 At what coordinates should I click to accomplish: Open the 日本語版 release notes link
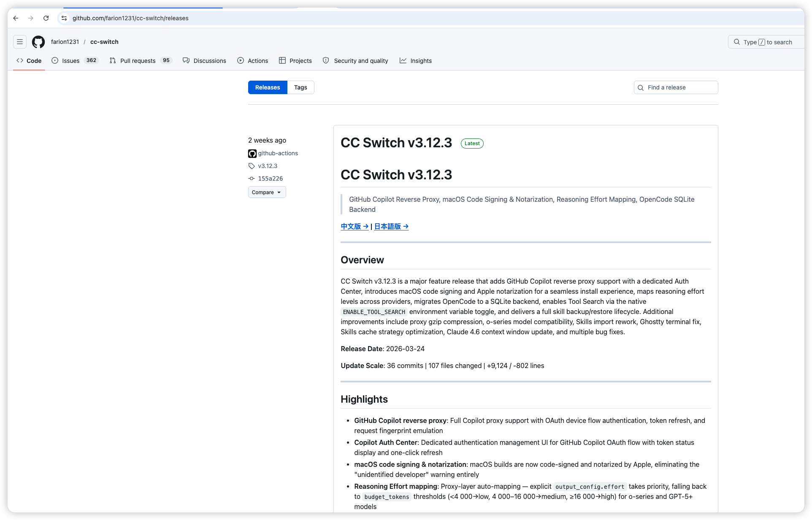391,226
